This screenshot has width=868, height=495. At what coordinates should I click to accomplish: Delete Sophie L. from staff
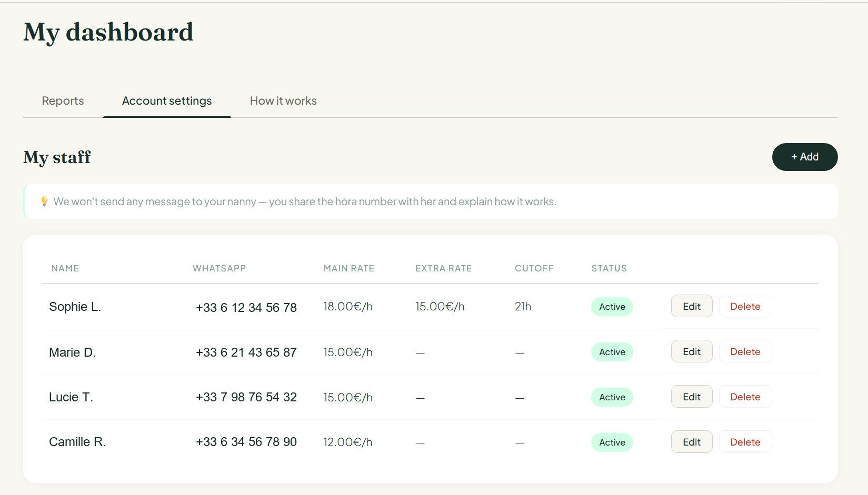point(745,306)
